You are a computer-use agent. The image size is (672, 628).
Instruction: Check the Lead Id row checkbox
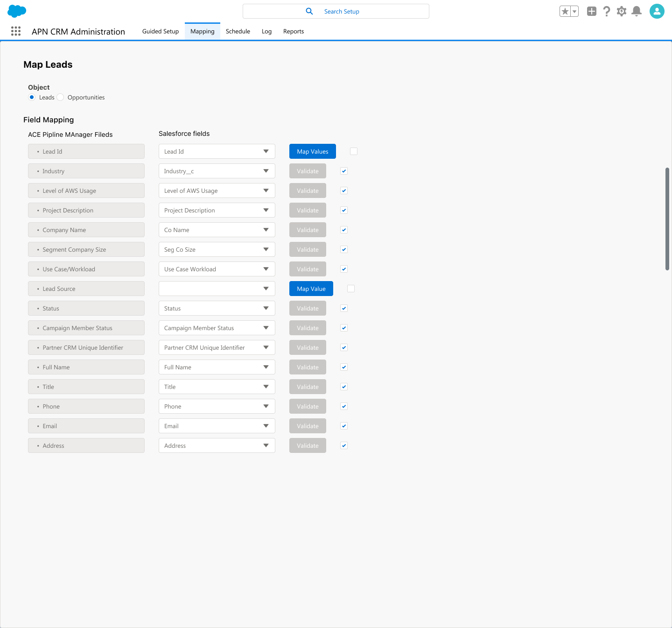click(x=354, y=151)
